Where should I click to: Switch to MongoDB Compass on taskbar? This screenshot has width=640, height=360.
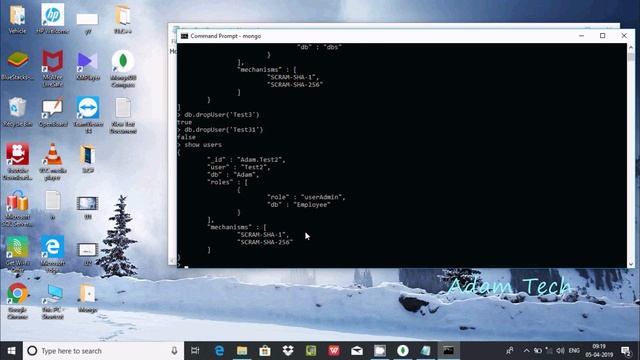403,351
